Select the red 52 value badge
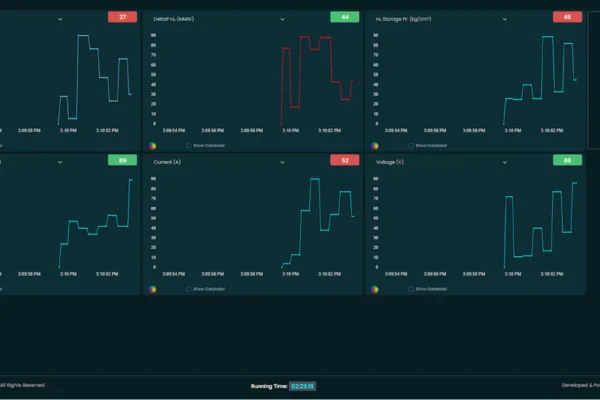The height and width of the screenshot is (400, 600). coord(344,160)
